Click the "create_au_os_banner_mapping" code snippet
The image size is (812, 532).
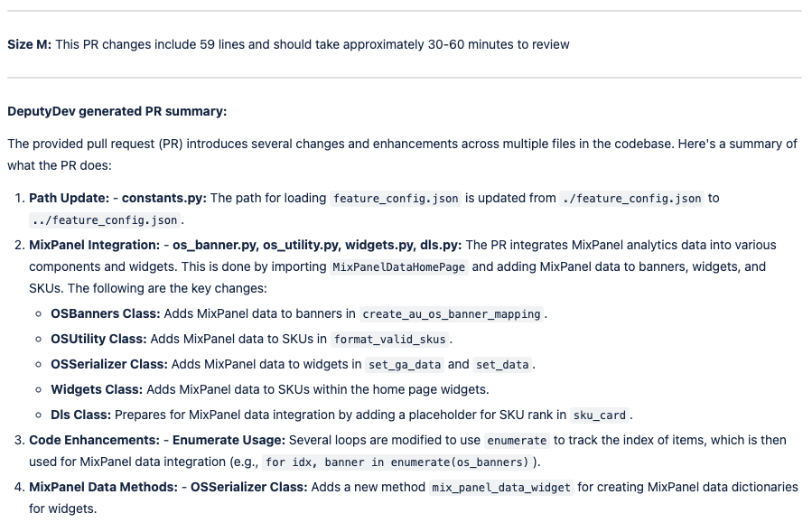point(452,314)
